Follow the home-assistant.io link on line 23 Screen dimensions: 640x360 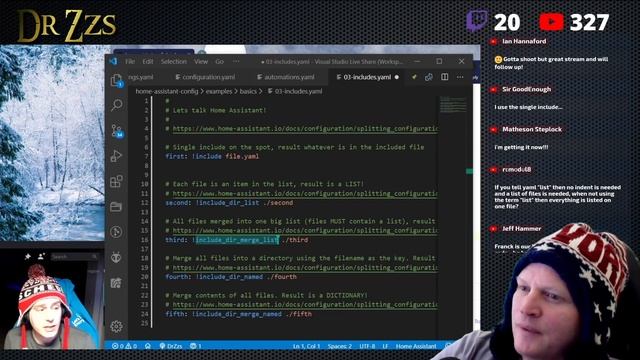305,304
